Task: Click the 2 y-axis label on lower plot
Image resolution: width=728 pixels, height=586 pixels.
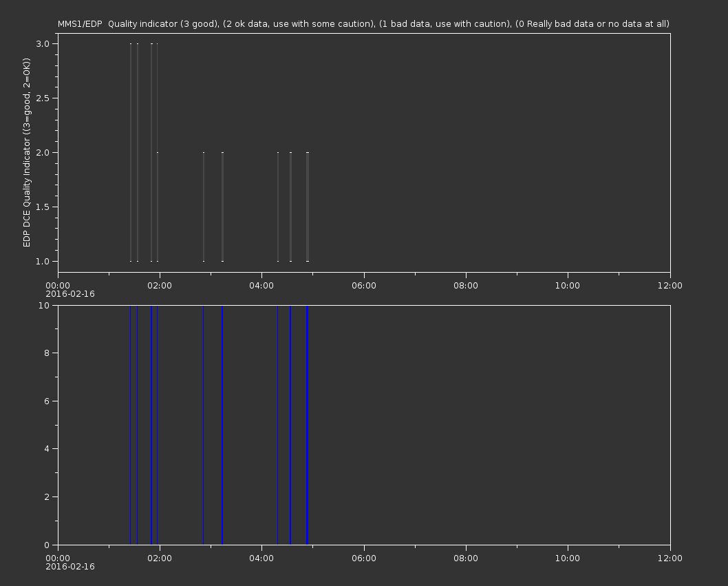Action: (47, 496)
